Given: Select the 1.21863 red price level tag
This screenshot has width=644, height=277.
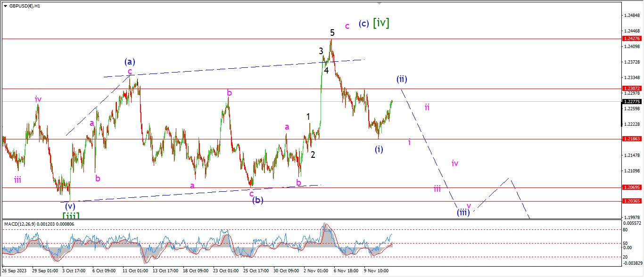Looking at the screenshot, I should [x=631, y=139].
